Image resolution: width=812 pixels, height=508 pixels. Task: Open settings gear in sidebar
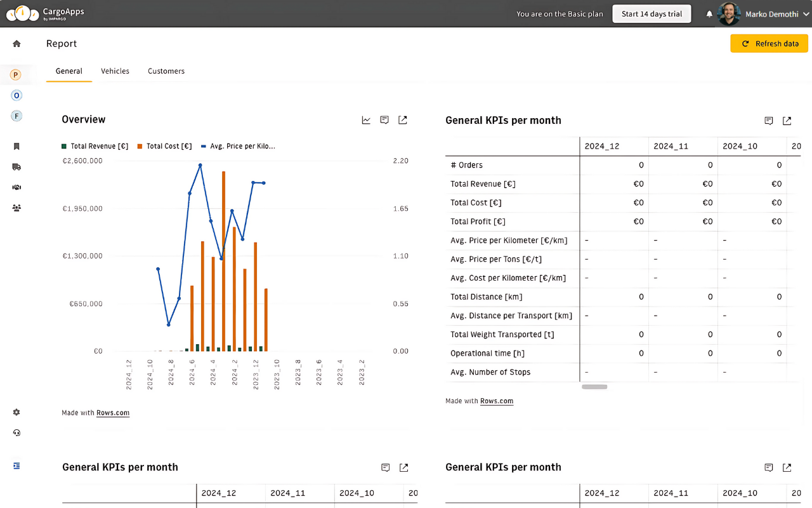16,412
